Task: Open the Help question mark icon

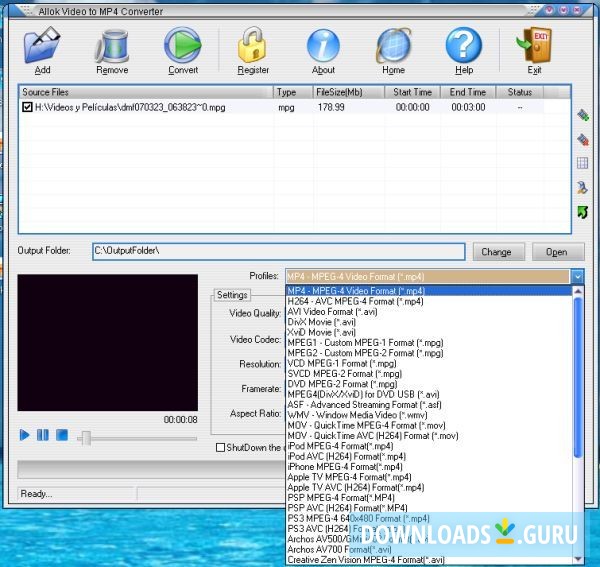Action: (x=464, y=46)
